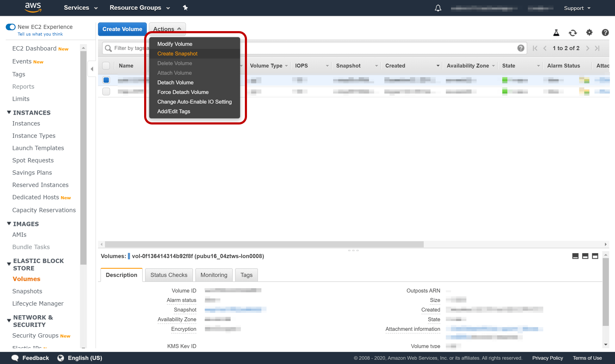615x364 pixels.
Task: Open the notifications bell
Action: tap(438, 8)
